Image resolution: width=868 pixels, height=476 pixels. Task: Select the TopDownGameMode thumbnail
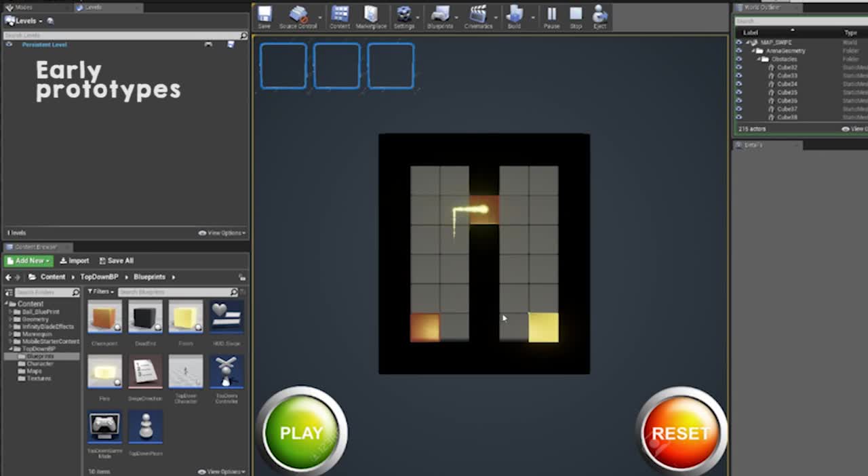coord(104,426)
